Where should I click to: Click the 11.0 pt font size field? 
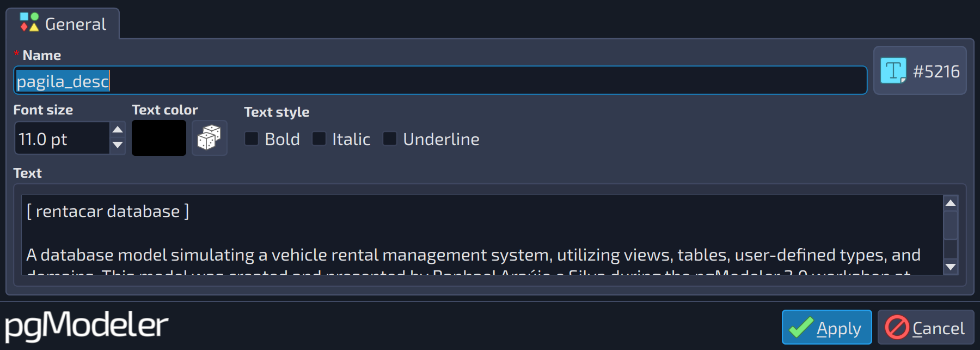[x=62, y=138]
